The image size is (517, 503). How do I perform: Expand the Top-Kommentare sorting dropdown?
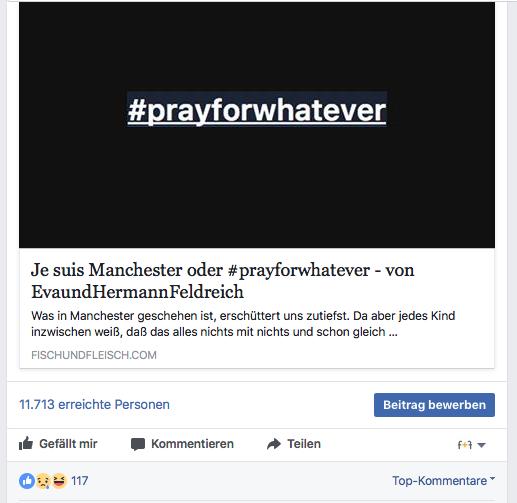click(x=443, y=481)
